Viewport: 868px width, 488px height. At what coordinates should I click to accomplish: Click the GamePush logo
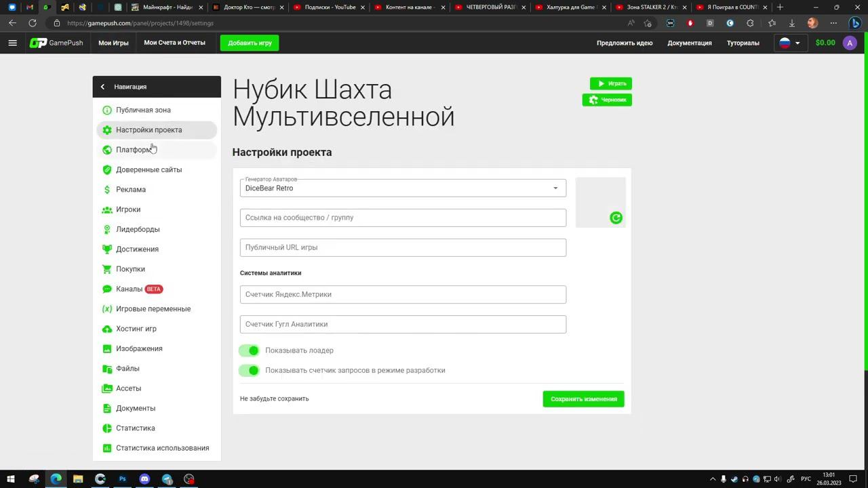coord(56,43)
